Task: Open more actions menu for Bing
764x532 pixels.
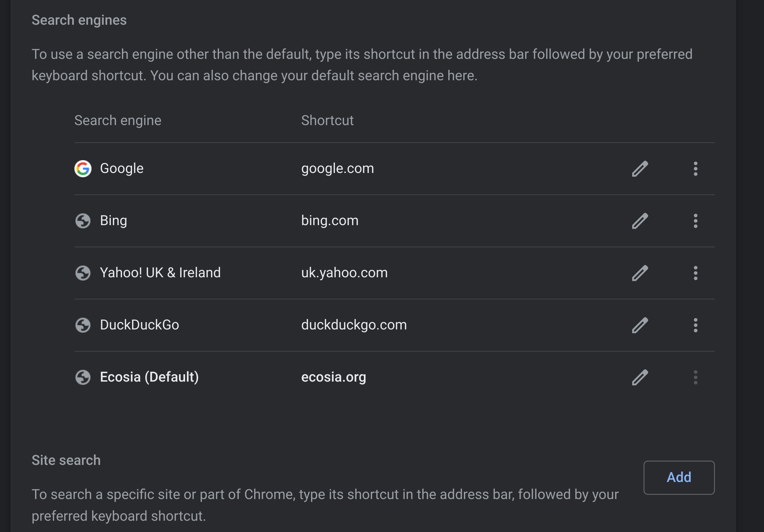Action: pyautogui.click(x=695, y=221)
